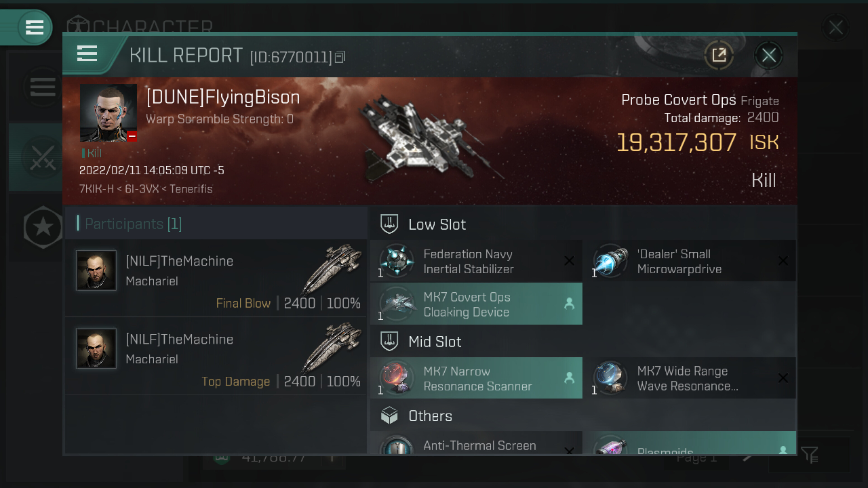
Task: Open the crossed swords combat sidebar tab
Action: 43,157
